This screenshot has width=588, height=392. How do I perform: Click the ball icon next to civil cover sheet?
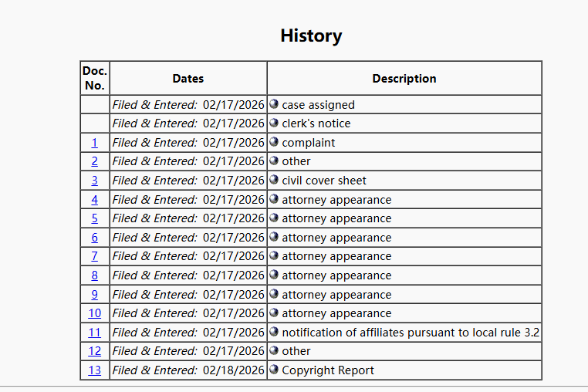tap(274, 180)
